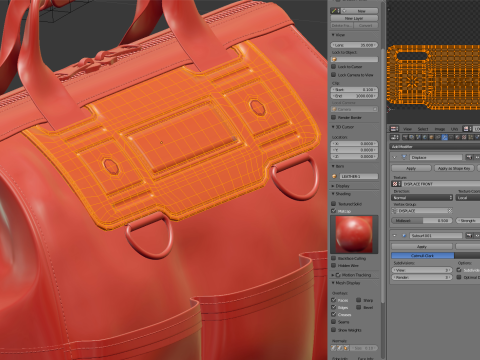Open the Image menu in UV editor
The width and height of the screenshot is (480, 360).
pyautogui.click(x=440, y=129)
